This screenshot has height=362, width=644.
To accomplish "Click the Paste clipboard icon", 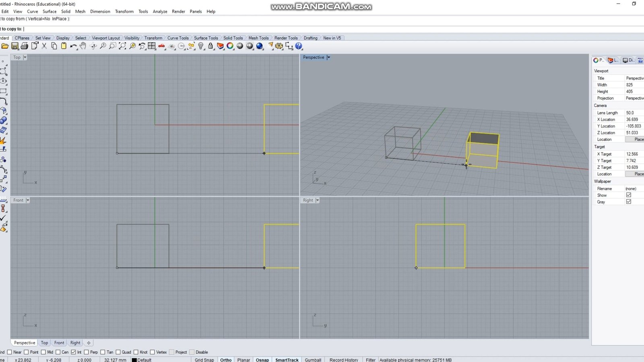I will click(x=64, y=46).
